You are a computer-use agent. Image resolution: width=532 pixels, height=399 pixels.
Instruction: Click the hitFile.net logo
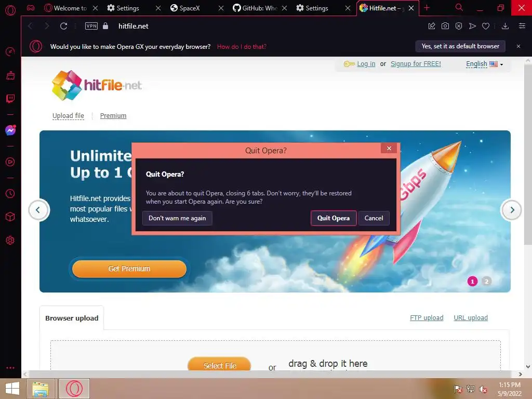click(x=97, y=85)
